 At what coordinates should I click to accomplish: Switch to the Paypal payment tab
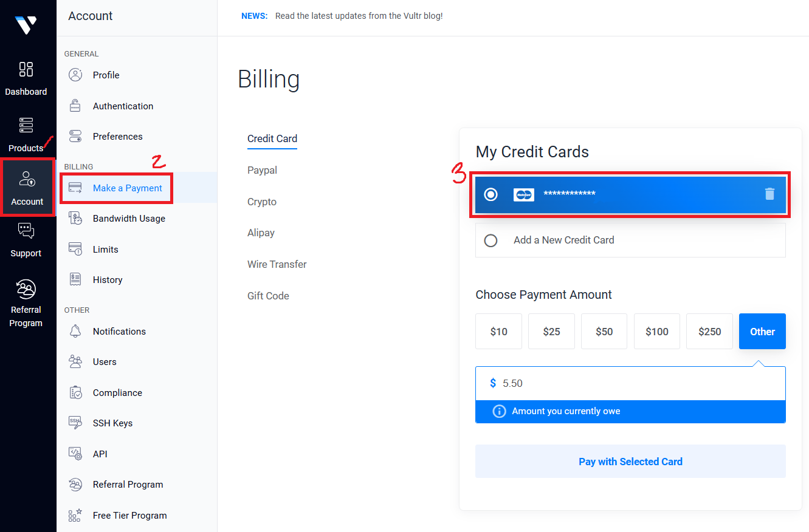[x=262, y=170]
